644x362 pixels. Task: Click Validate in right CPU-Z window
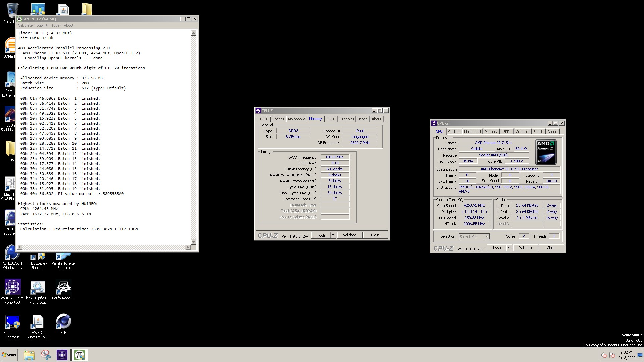525,248
